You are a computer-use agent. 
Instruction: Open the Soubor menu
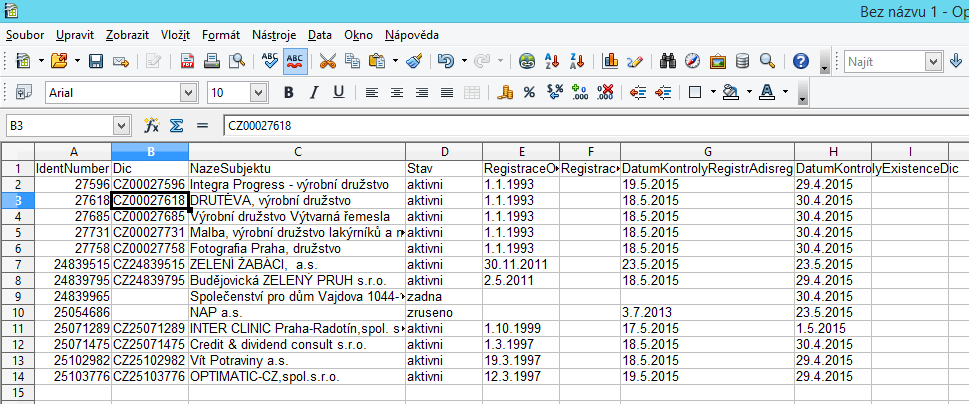25,35
